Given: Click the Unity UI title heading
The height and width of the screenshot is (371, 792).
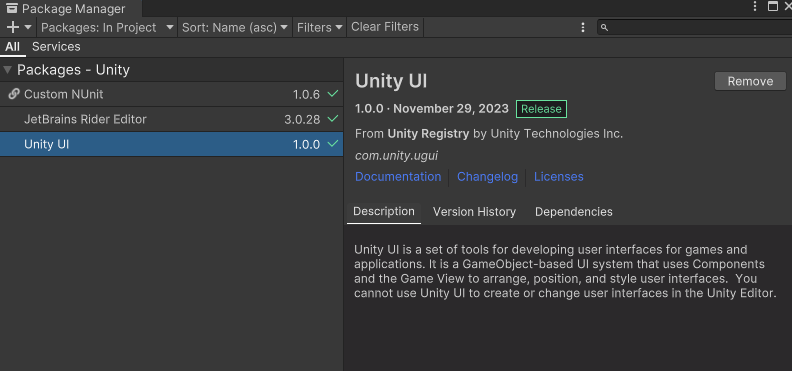Looking at the screenshot, I should 391,81.
